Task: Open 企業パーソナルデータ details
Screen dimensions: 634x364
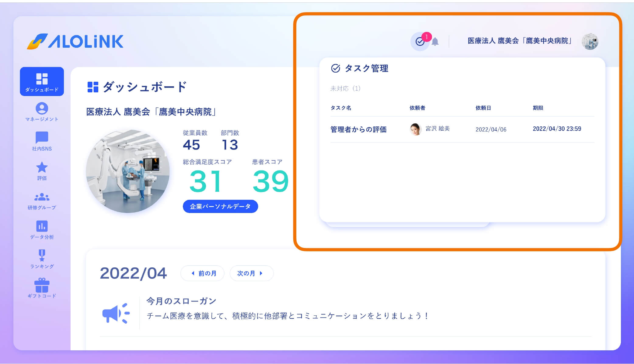Action: (220, 206)
